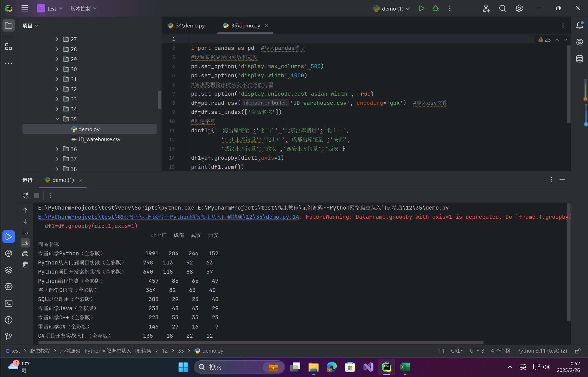The width and height of the screenshot is (588, 377).
Task: Change UTF-8 file encoding
Action: click(477, 351)
